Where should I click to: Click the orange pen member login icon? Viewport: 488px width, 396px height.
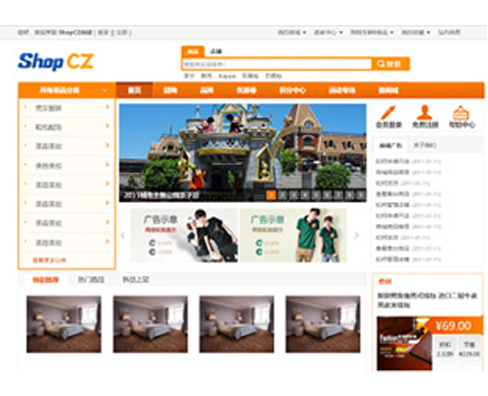tap(388, 113)
